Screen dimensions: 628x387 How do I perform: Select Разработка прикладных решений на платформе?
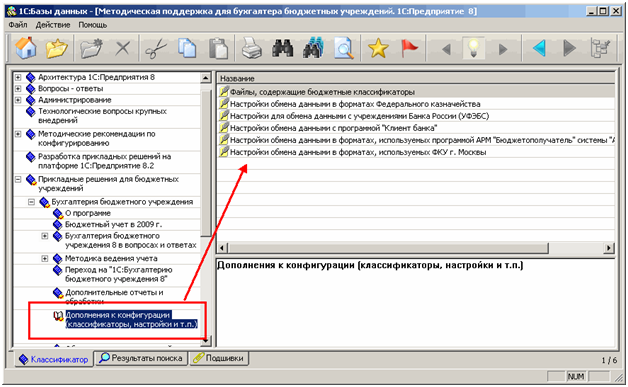[104, 161]
